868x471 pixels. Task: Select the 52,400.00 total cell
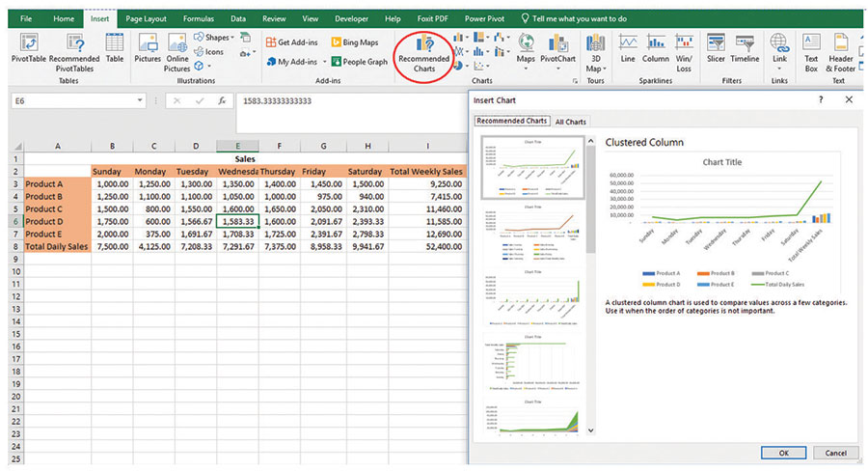[x=427, y=246]
